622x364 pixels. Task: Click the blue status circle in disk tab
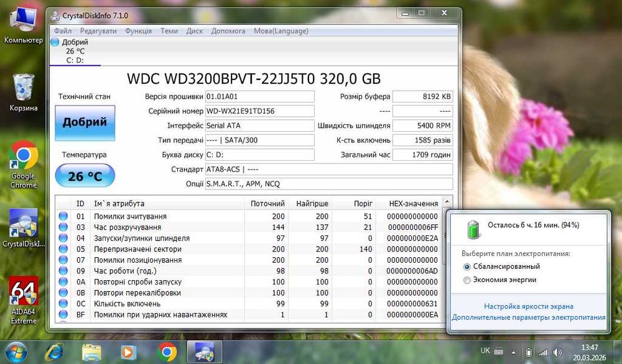pyautogui.click(x=55, y=42)
